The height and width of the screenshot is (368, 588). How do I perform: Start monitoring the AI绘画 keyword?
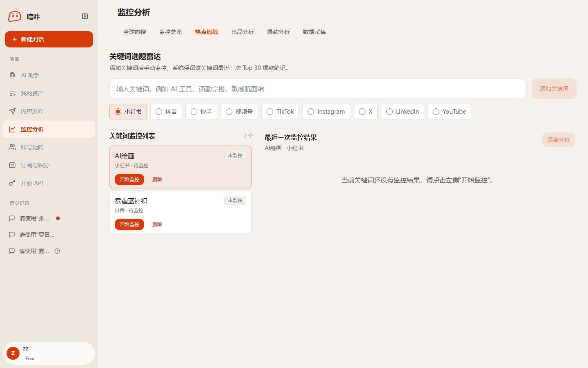pos(129,180)
